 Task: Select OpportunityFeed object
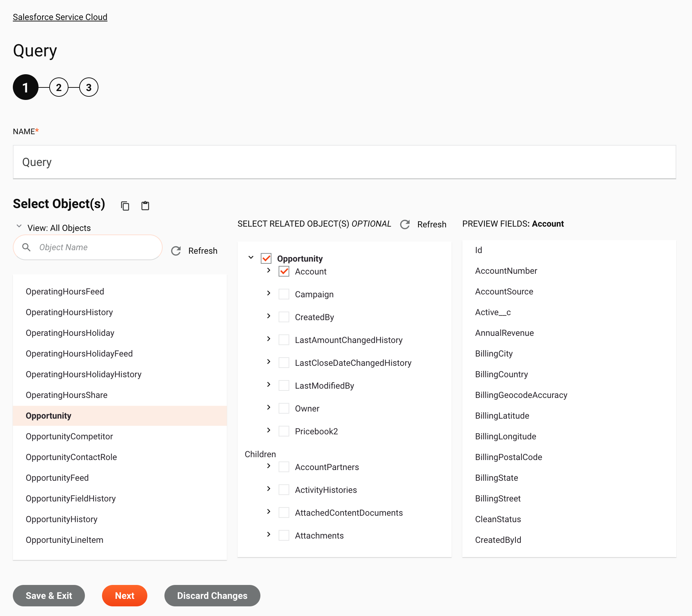coord(120,478)
